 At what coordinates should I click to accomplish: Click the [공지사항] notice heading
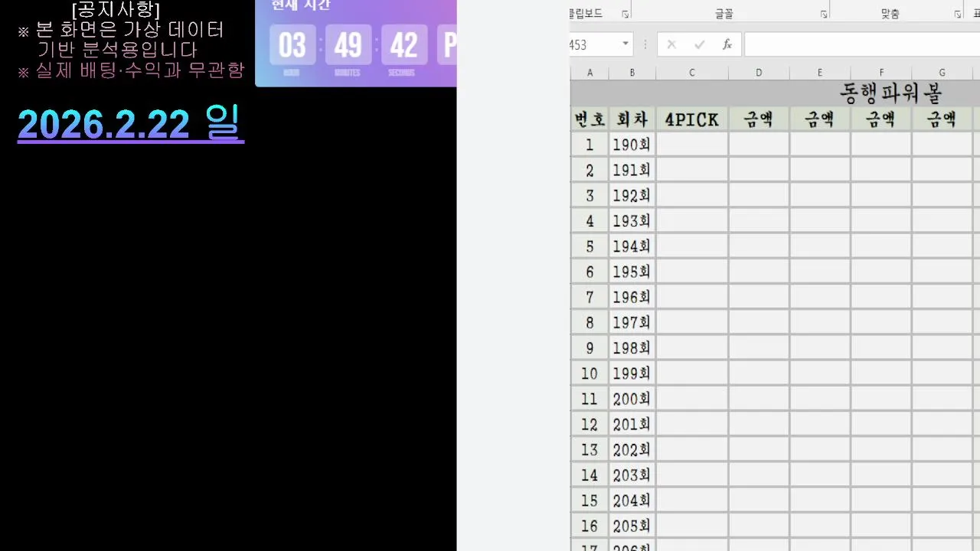pos(116,9)
